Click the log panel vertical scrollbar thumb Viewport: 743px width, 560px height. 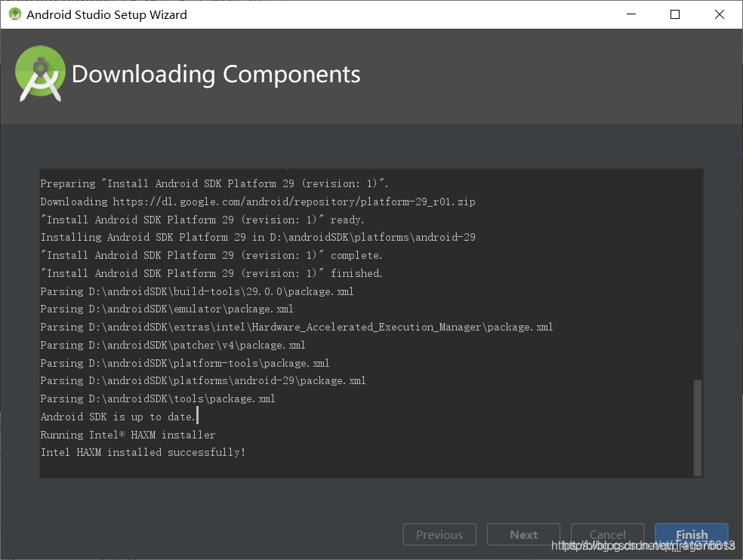click(x=697, y=427)
